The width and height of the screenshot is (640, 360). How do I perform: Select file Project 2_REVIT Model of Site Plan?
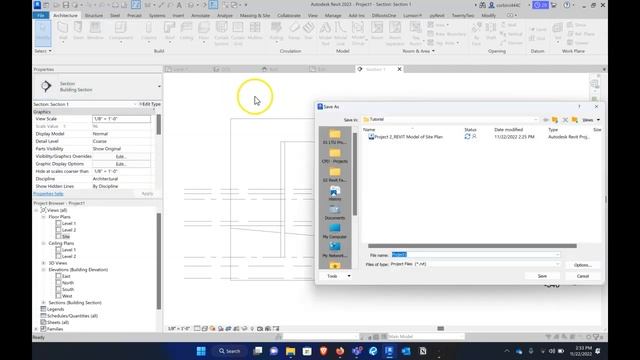point(405,137)
